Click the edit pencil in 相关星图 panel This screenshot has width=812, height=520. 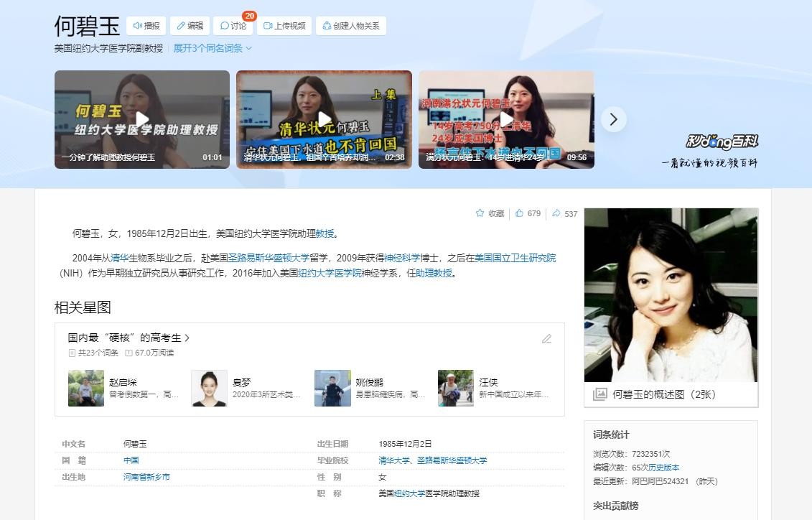pos(546,338)
